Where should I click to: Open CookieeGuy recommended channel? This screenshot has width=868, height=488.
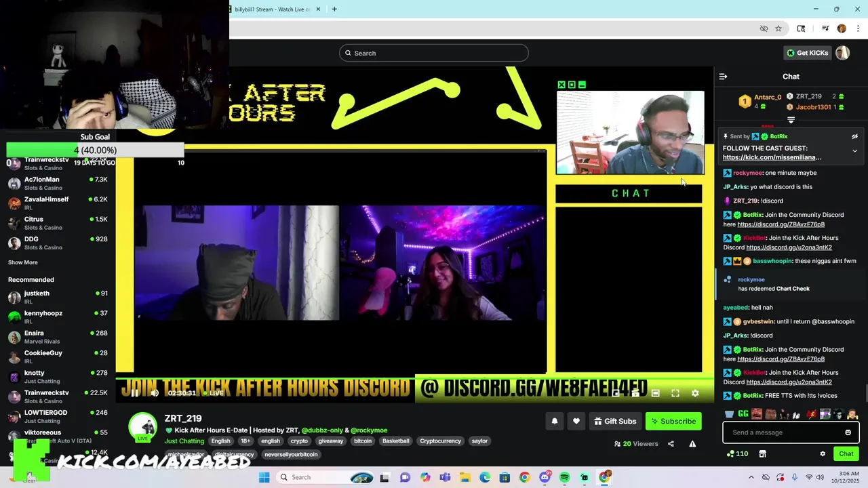click(58, 357)
